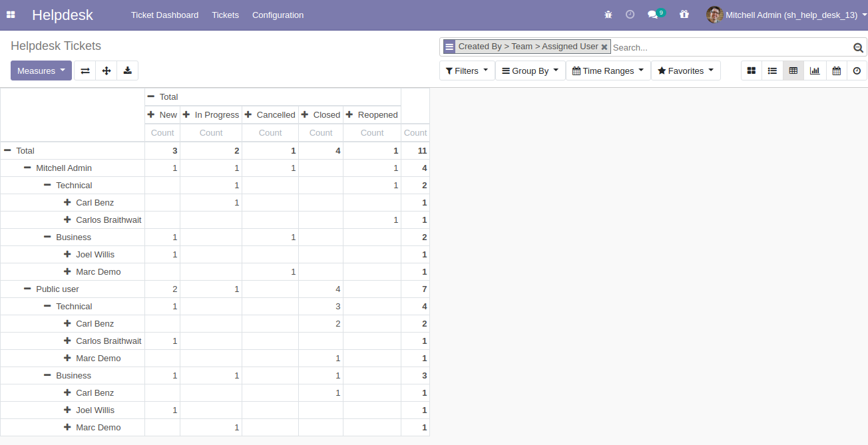Switch to activity view
Viewport: 868px width, 445px height.
click(857, 71)
